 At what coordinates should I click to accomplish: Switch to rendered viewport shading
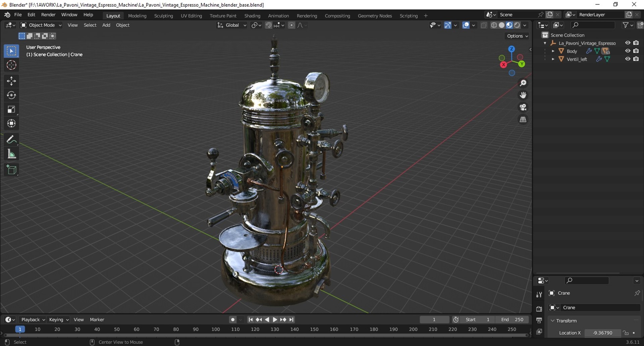[x=517, y=25]
